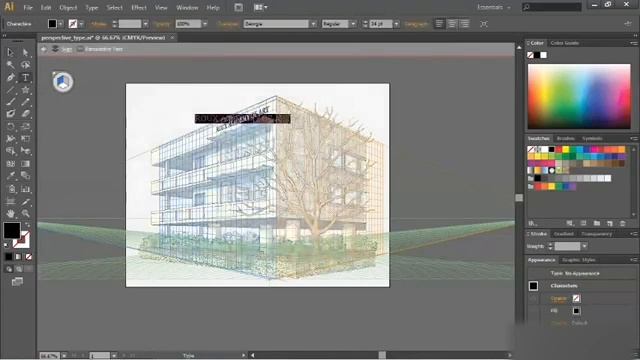Select the Line Segment tool
This screenshot has height=360, width=640.
pos(10,89)
